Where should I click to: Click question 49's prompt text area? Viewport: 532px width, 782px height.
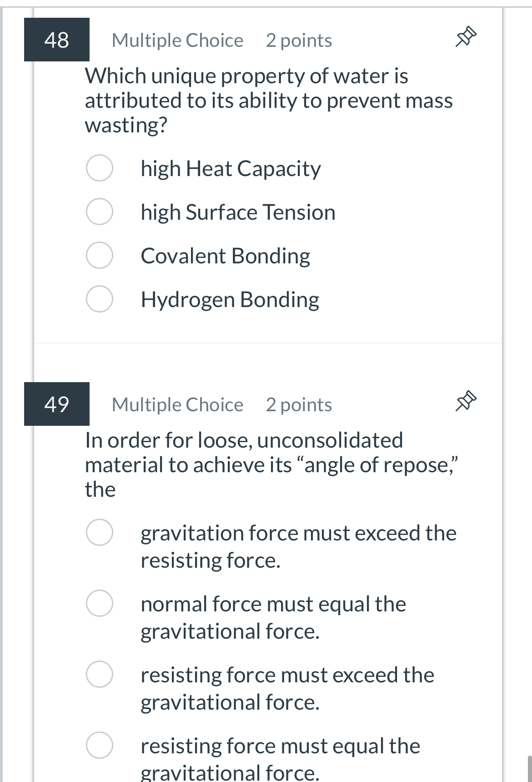point(272,464)
